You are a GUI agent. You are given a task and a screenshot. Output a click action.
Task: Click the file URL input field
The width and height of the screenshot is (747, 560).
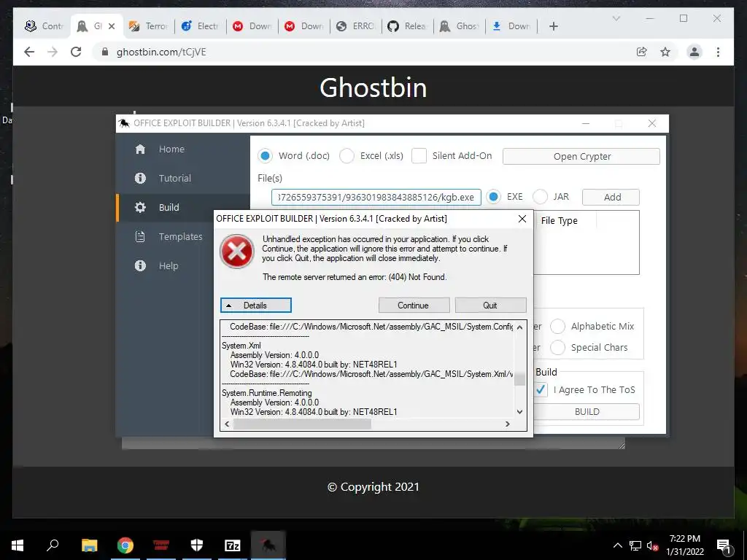(376, 197)
